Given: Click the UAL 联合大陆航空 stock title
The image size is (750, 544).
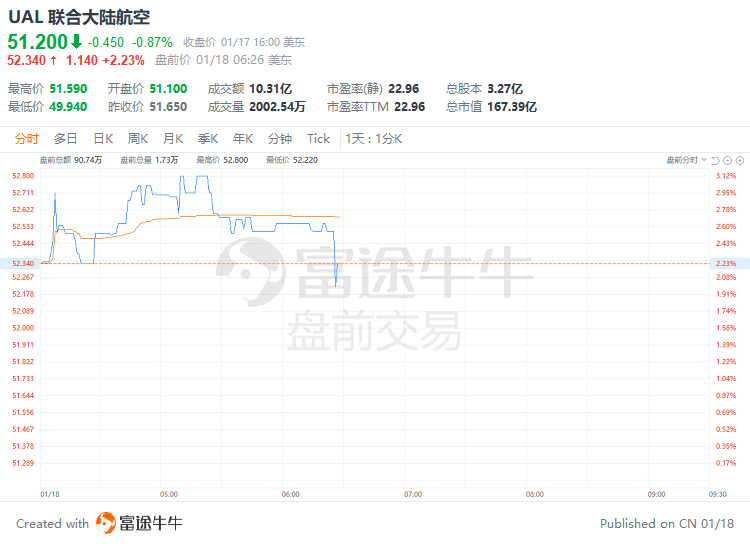Looking at the screenshot, I should [79, 17].
